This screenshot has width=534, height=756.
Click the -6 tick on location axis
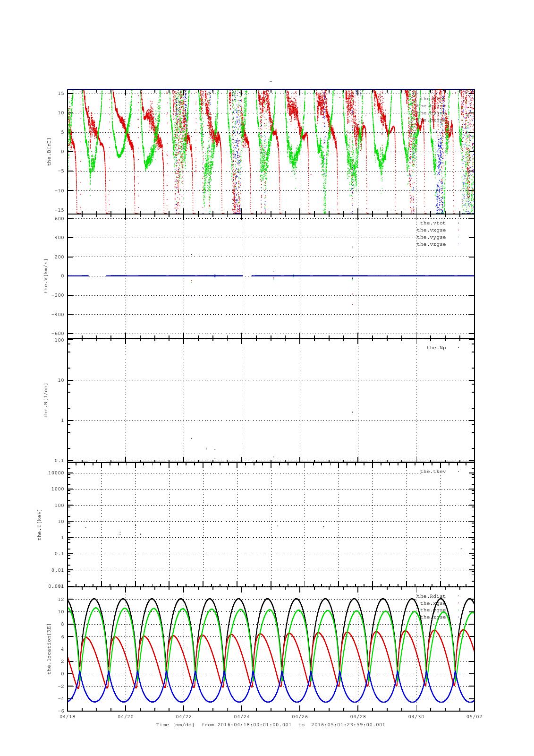coord(61,711)
